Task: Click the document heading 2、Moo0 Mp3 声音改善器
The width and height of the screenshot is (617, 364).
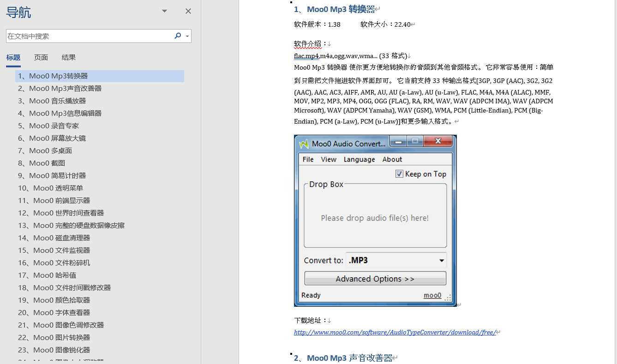Action: click(343, 358)
